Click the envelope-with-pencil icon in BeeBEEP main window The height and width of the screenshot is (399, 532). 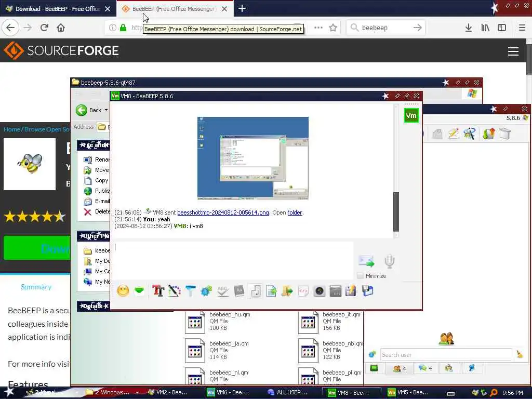tap(453, 134)
